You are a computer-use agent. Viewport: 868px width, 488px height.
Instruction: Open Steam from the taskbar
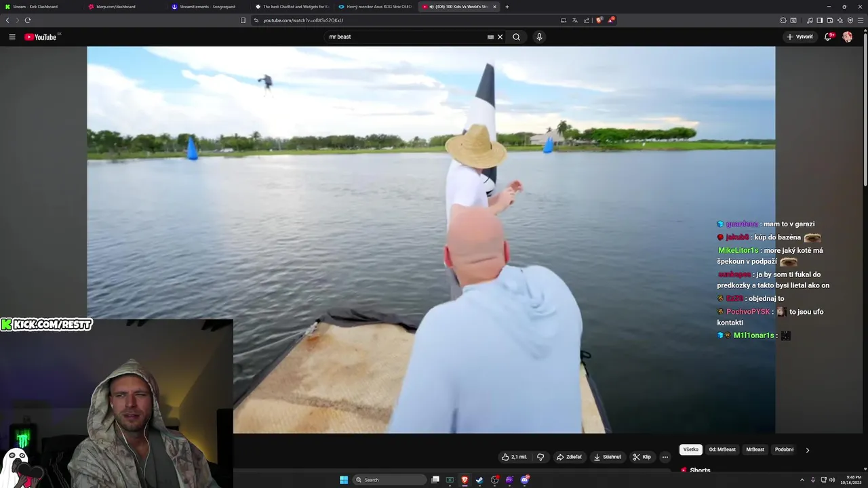(x=480, y=480)
